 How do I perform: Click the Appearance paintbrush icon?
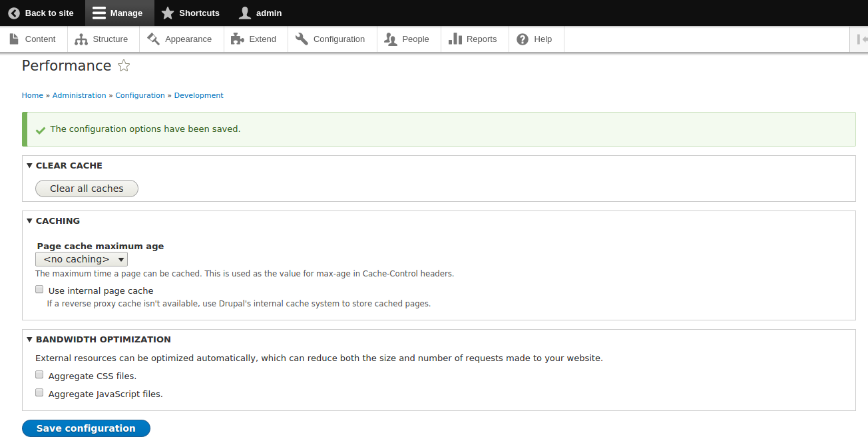[x=153, y=39]
